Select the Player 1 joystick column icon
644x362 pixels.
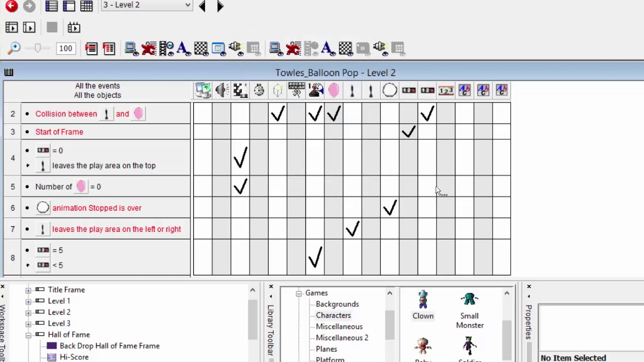pos(315,90)
